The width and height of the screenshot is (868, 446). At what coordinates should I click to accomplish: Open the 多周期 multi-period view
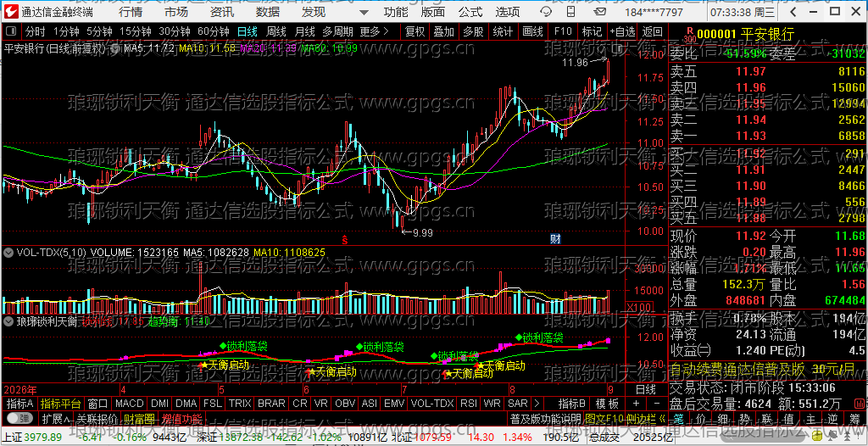coord(337,31)
